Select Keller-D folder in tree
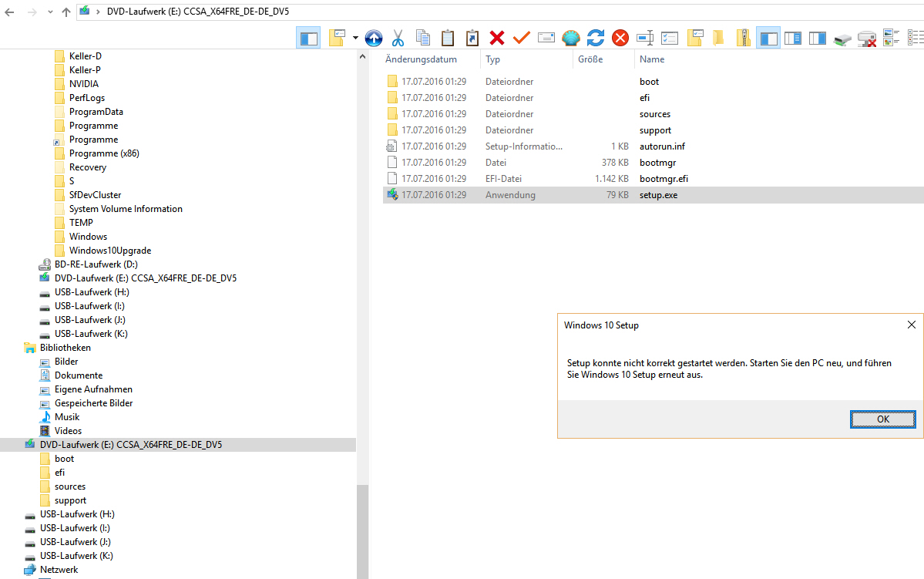The width and height of the screenshot is (924, 579). click(85, 56)
